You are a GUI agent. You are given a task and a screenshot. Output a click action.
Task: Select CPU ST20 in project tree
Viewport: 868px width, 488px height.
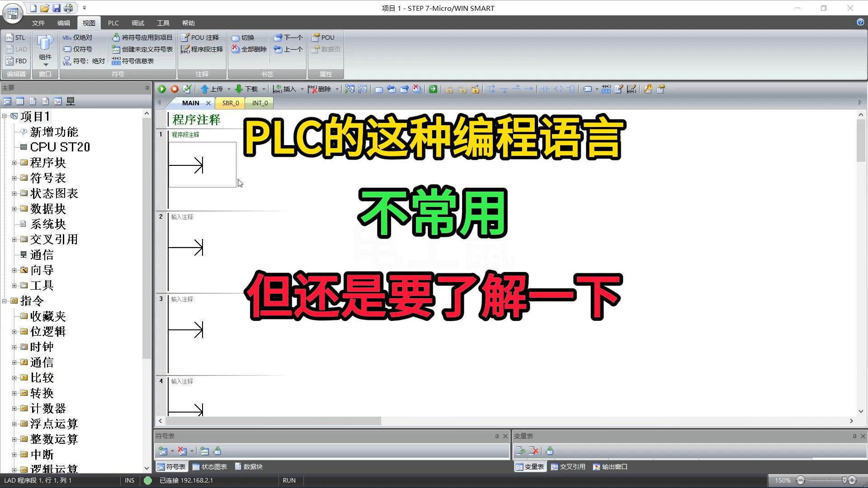pyautogui.click(x=55, y=147)
